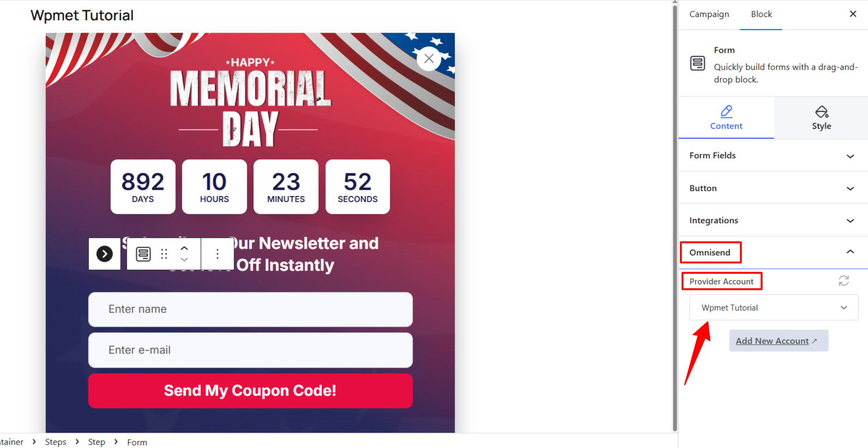Click the drag handle dots icon
Screen dimensions: 868x448
click(x=164, y=254)
